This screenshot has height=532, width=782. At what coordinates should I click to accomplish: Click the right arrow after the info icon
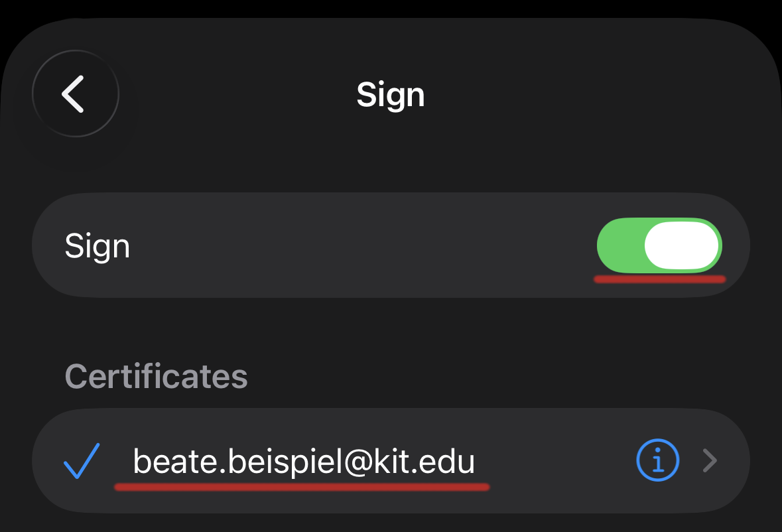[x=710, y=460]
